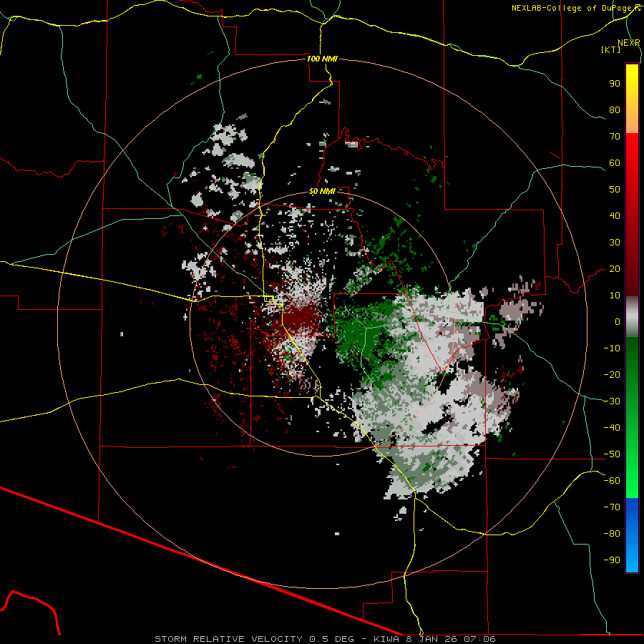644x644 pixels.
Task: Click the 0.5 DEG elevation text in caption
Action: (331, 639)
